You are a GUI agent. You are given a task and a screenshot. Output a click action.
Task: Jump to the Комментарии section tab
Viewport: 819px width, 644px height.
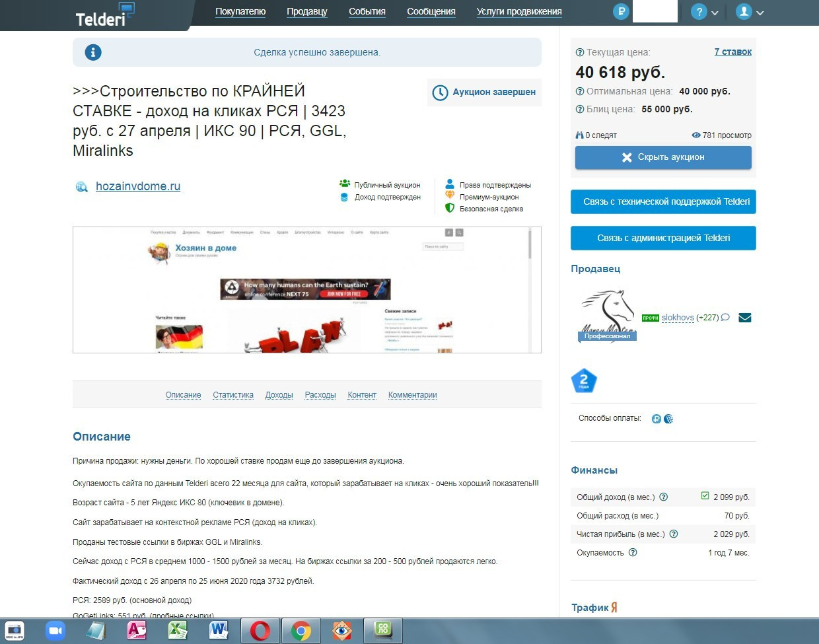click(412, 395)
